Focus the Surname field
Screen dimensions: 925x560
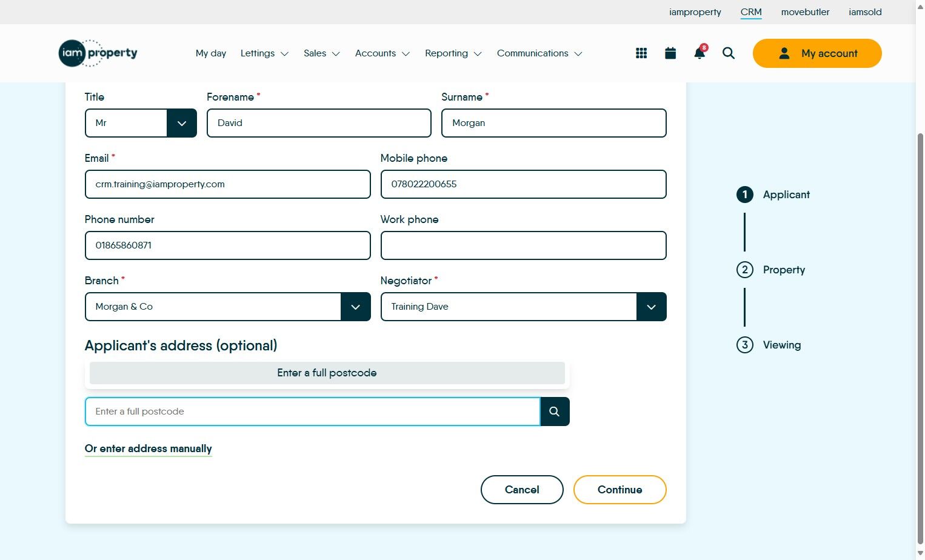(x=554, y=123)
